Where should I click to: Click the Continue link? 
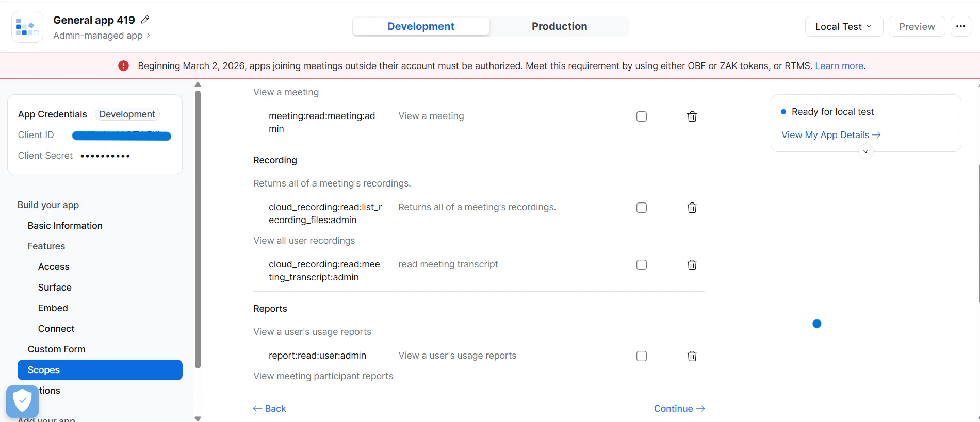point(679,409)
